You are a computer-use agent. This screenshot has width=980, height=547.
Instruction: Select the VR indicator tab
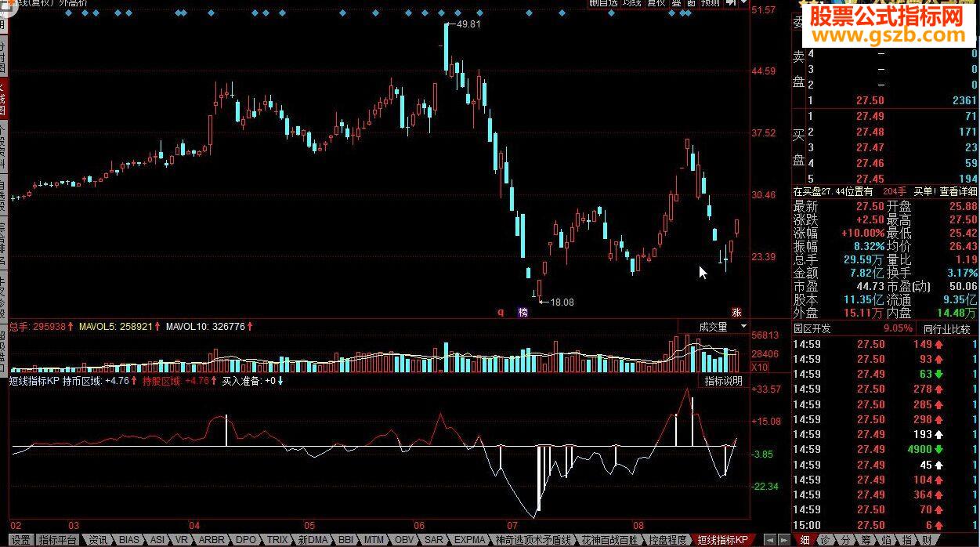pos(182,540)
